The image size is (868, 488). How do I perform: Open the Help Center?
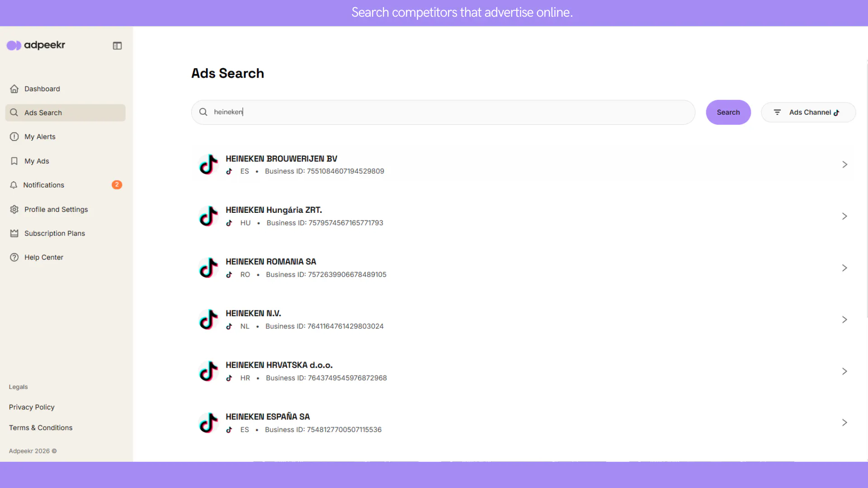(65, 258)
